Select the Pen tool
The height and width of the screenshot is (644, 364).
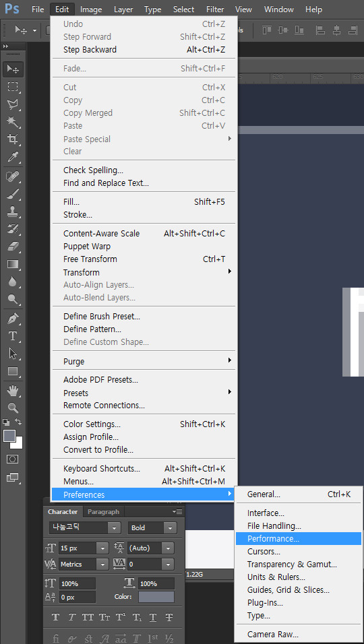click(x=13, y=319)
